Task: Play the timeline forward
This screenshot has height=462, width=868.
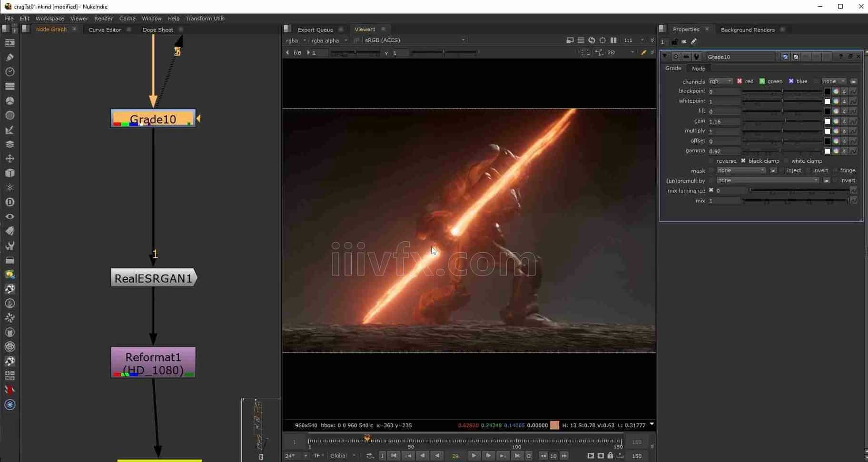Action: tap(473, 456)
